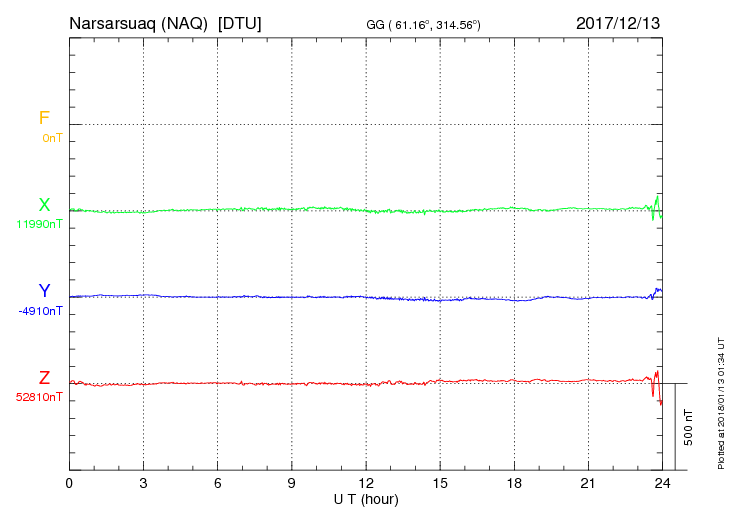This screenshot has height=520, width=730.
Task: Click the U T (hour) axis title
Action: [366, 500]
